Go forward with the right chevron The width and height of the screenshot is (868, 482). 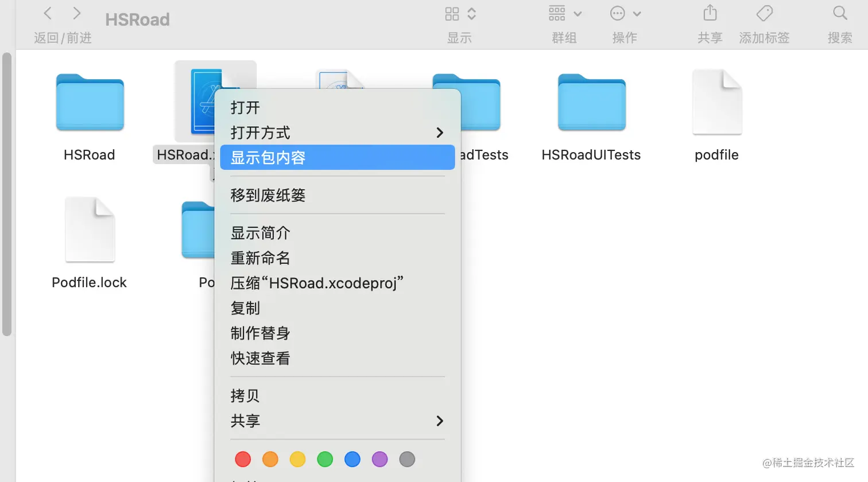coord(76,13)
